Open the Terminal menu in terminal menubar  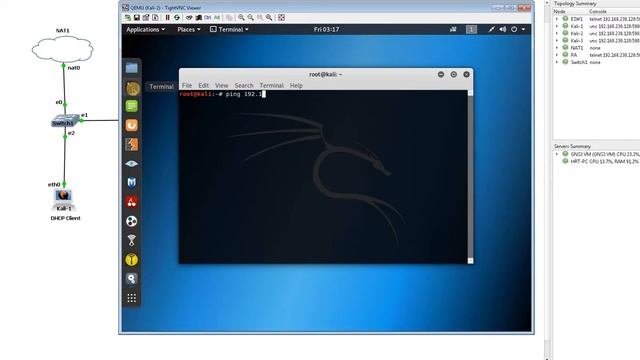pos(271,85)
